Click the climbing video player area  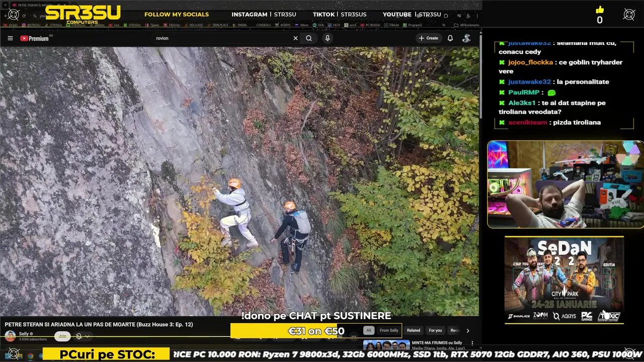tap(239, 181)
